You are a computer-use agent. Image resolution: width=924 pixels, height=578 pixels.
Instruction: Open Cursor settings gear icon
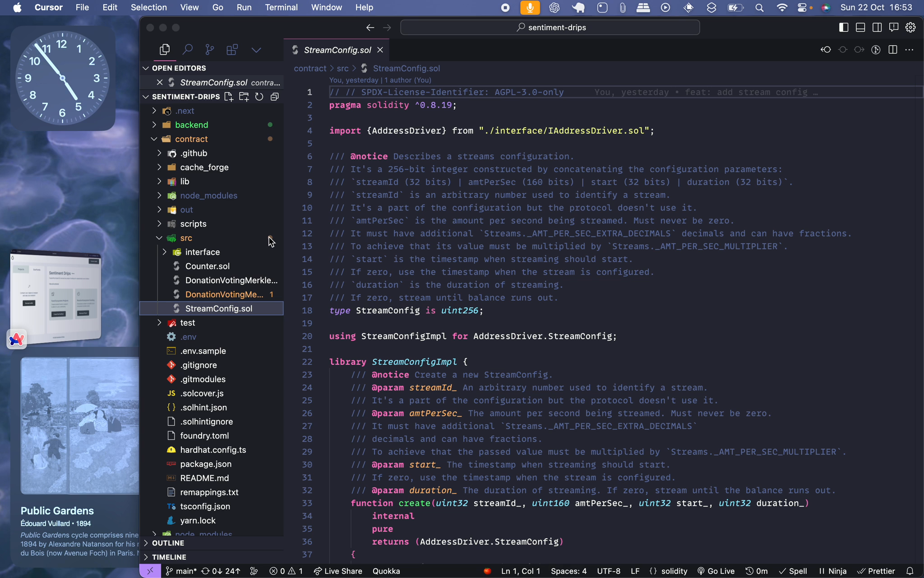pos(910,28)
